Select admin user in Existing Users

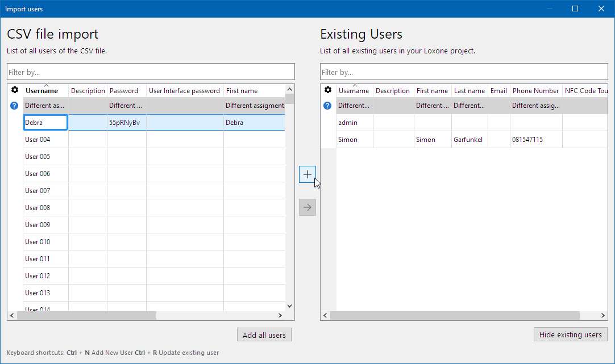(348, 123)
